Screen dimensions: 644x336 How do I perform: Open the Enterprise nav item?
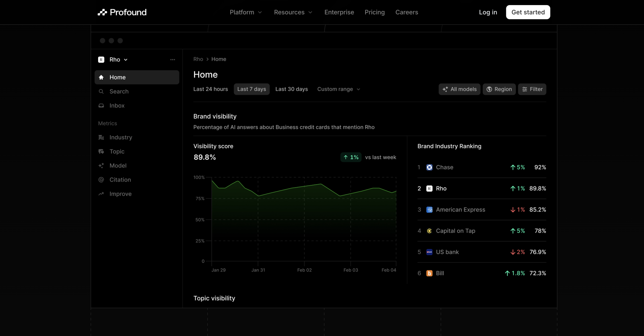(339, 12)
